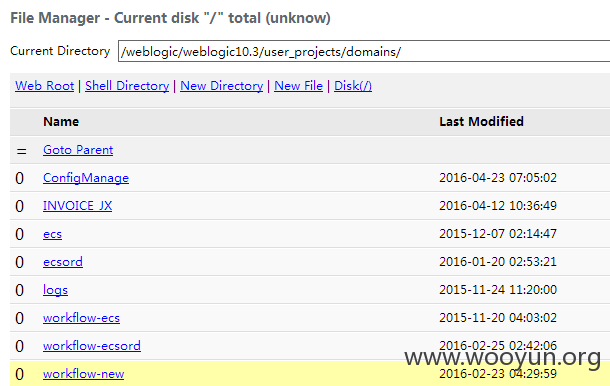Screen dimensions: 610x386
Task: Open the ecsord directory
Action: coord(63,262)
